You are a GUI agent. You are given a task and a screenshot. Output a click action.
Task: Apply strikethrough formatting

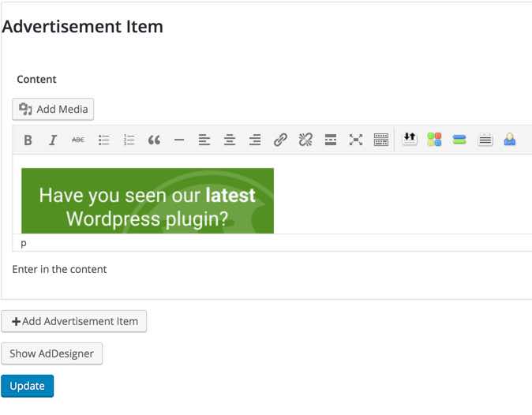click(x=78, y=140)
